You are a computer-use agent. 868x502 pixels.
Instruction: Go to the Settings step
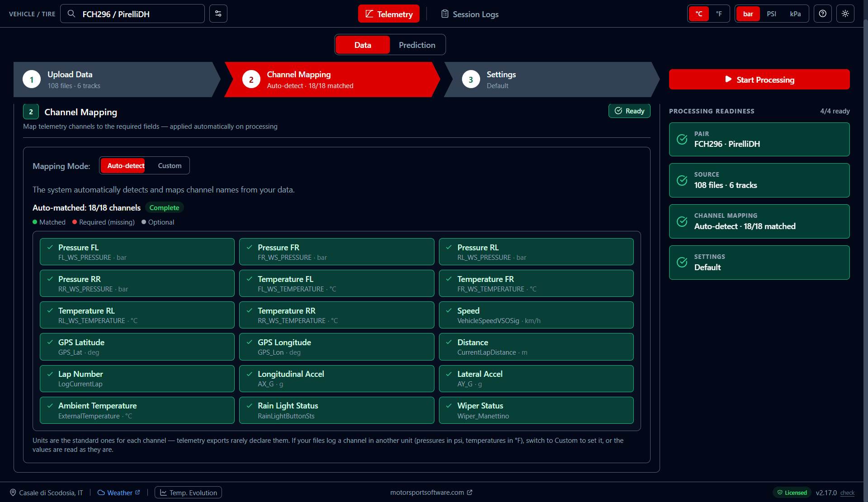point(552,80)
